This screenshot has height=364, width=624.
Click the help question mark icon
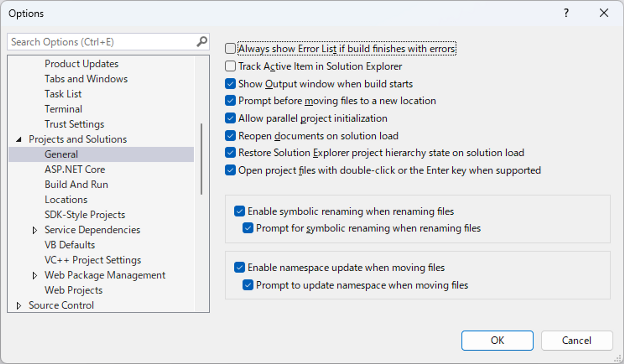pyautogui.click(x=566, y=13)
